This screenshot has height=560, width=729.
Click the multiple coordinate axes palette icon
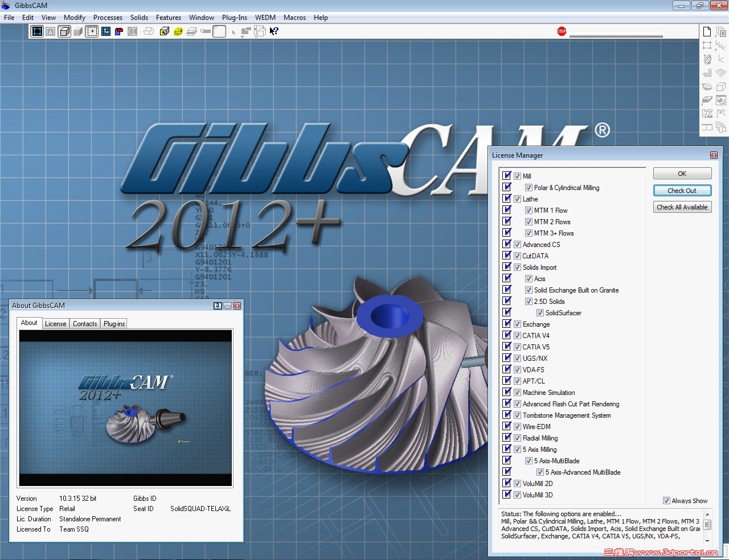pos(720,45)
